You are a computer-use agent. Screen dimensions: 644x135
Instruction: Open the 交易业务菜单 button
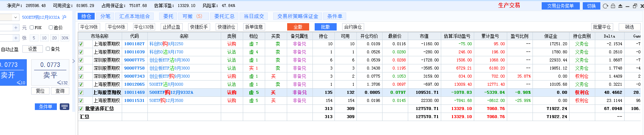click(x=560, y=6)
